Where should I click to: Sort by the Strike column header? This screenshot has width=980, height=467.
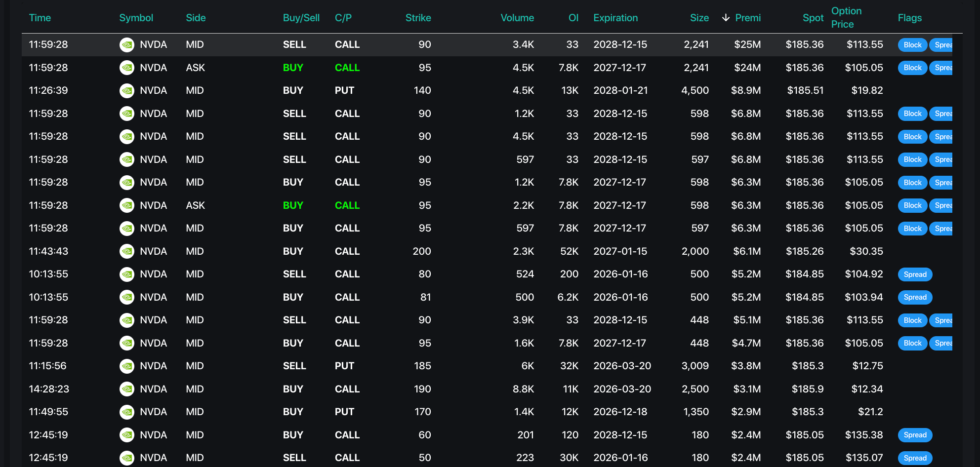[418, 18]
